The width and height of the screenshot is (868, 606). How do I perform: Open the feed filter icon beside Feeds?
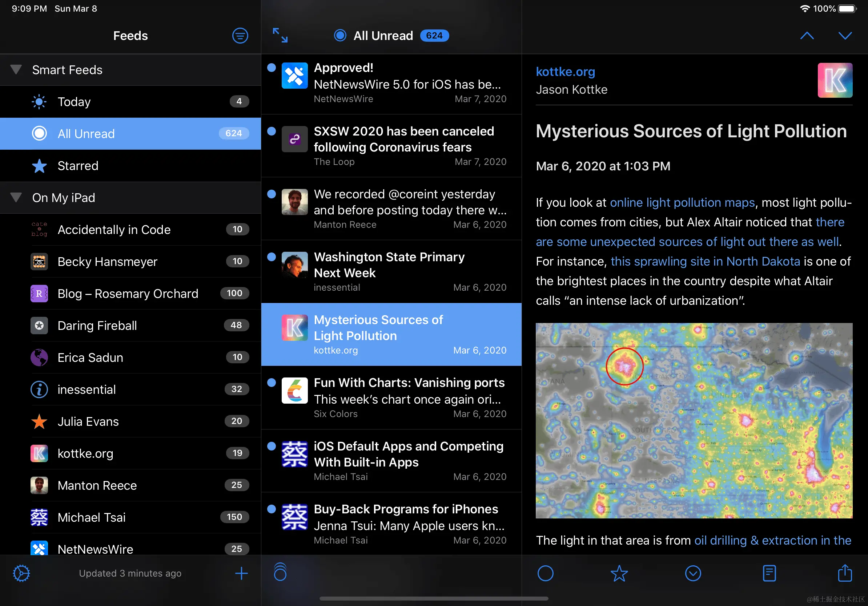tap(240, 36)
